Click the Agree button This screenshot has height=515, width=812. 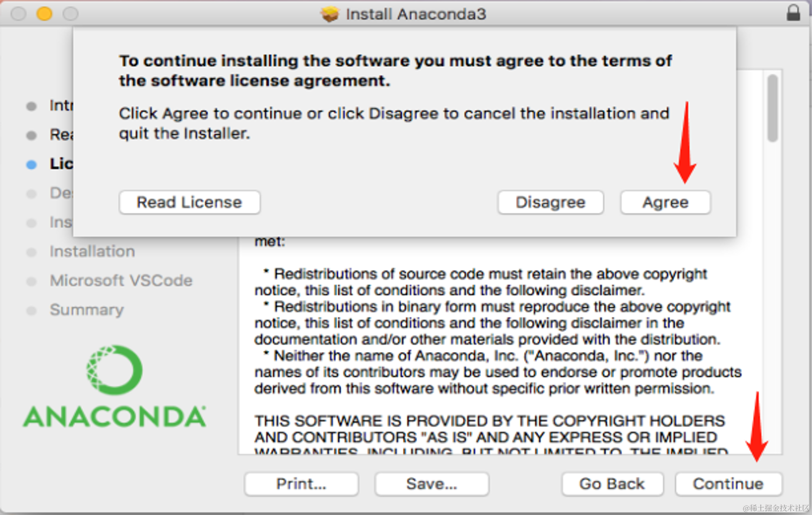pos(665,203)
